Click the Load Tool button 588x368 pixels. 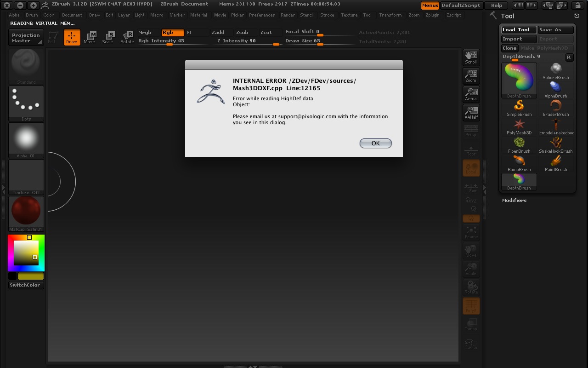[x=519, y=30]
